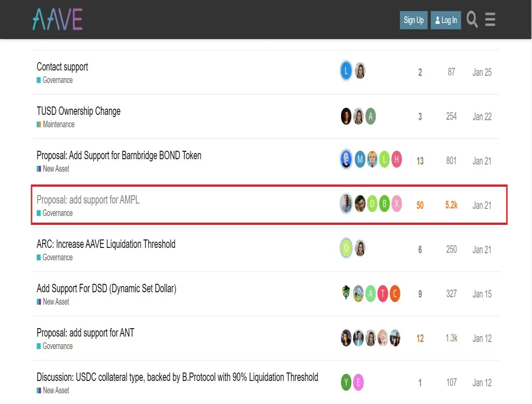This screenshot has width=532, height=404.
Task: Click Jan 12 date in USDC discussion row
Action: coord(482,383)
